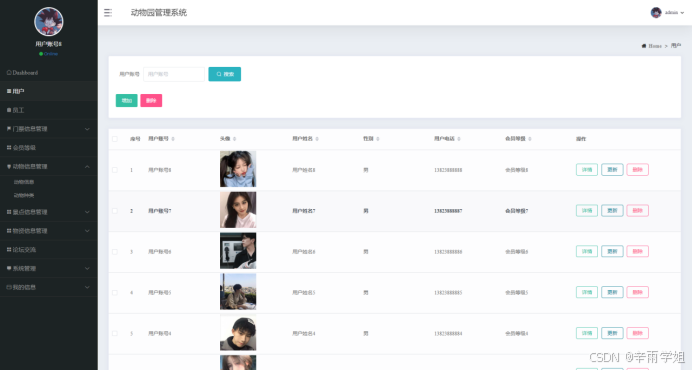
Task: Click 删除 for row 用户账号8
Action: point(637,170)
